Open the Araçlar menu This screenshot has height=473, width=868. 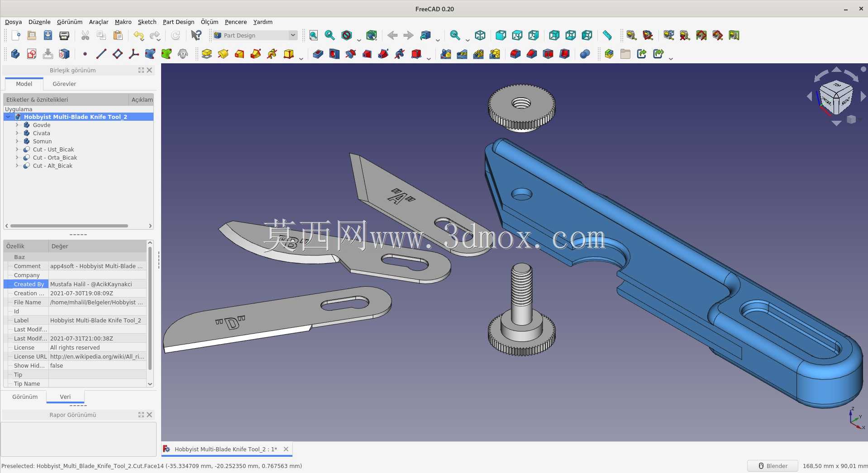click(x=99, y=22)
